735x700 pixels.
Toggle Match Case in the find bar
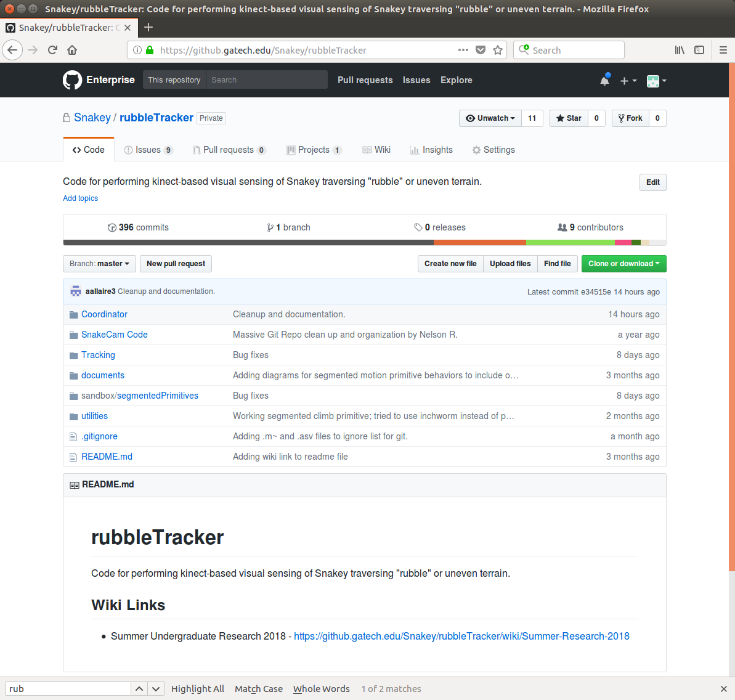coord(259,689)
